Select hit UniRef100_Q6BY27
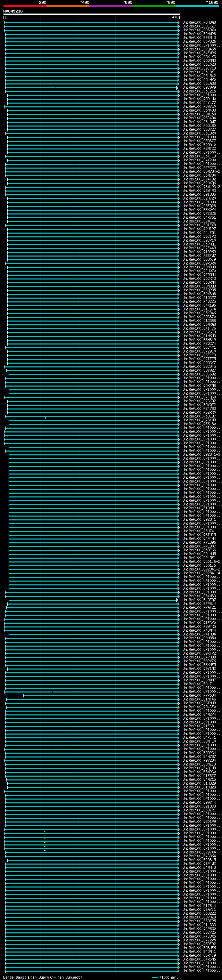Image resolution: width=222 pixels, height=980 pixels. pyautogui.click(x=199, y=129)
